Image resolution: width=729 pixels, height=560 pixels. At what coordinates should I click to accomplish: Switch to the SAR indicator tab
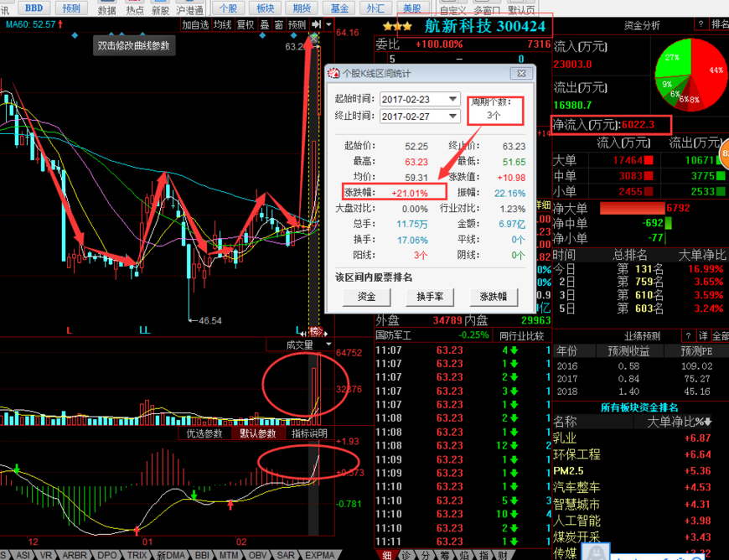pos(286,555)
